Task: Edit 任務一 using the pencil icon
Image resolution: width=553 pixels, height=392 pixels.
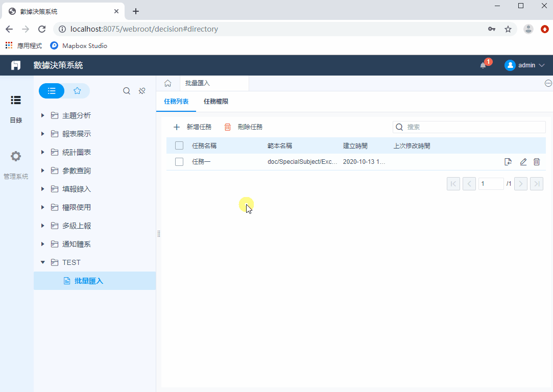Action: 522,161
